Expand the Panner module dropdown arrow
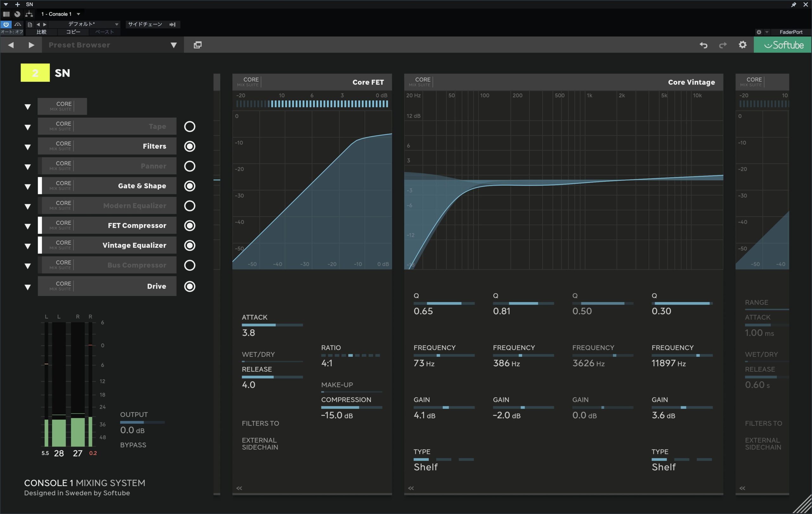This screenshot has height=514, width=812. click(28, 167)
